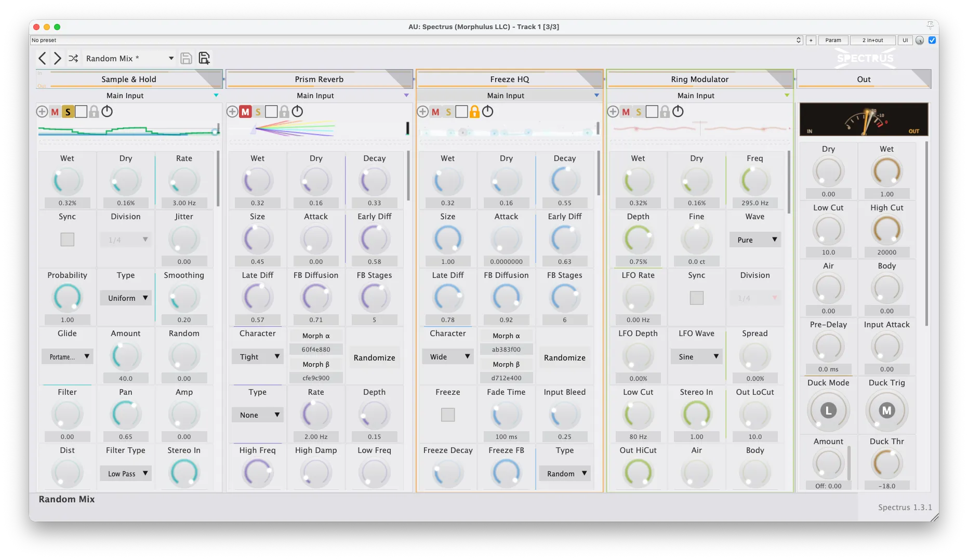Click the lock icon in Sample & Hold
The height and width of the screenshot is (560, 968).
click(x=94, y=112)
